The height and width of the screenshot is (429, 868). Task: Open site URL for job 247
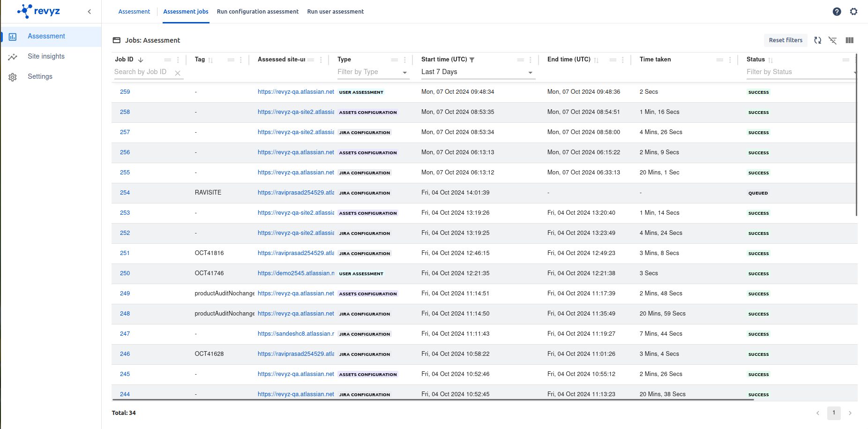point(296,334)
